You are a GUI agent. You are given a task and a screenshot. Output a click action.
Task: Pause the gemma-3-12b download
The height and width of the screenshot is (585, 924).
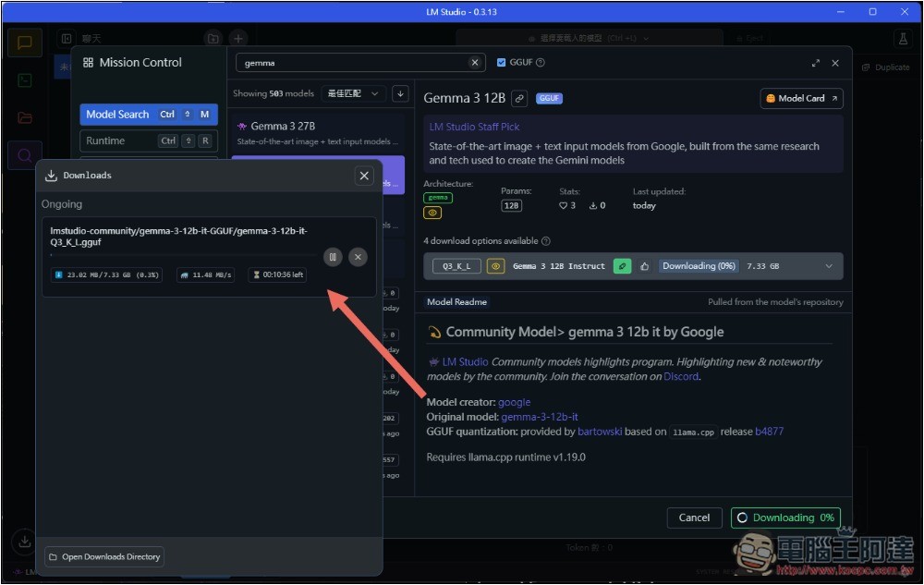(334, 257)
